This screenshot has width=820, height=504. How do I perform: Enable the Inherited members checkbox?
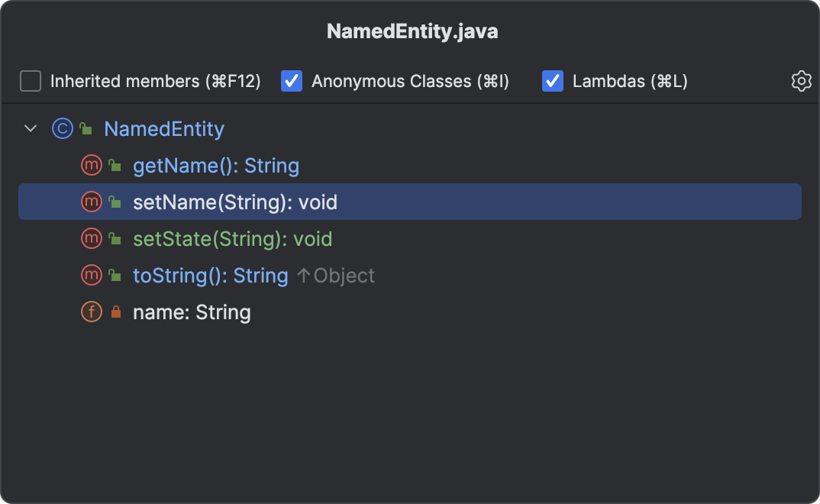(x=30, y=81)
